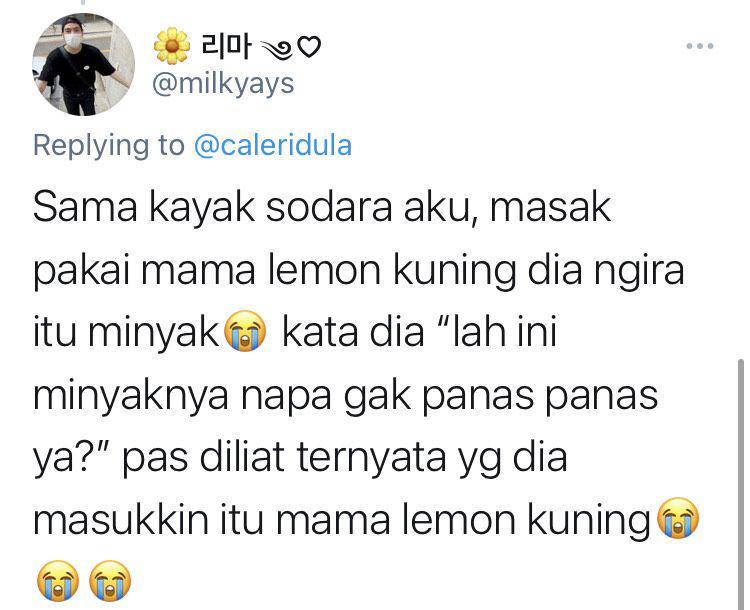Click the word "masukkin" in the tweet
Image resolution: width=750 pixels, height=610 pixels.
coord(121,519)
